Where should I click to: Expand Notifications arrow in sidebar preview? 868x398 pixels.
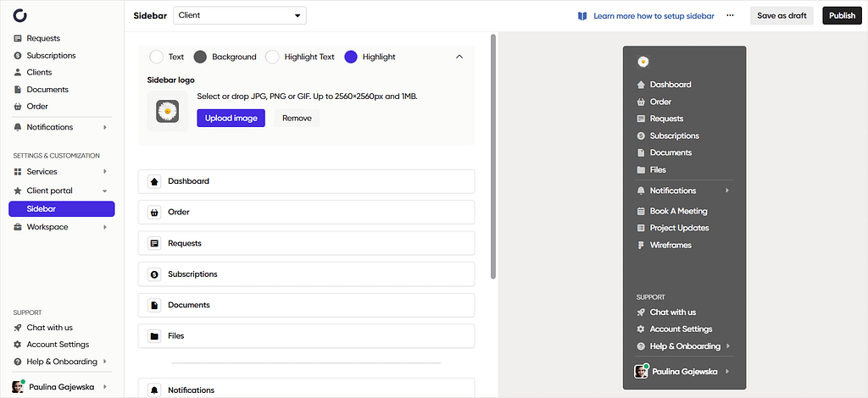click(x=727, y=191)
